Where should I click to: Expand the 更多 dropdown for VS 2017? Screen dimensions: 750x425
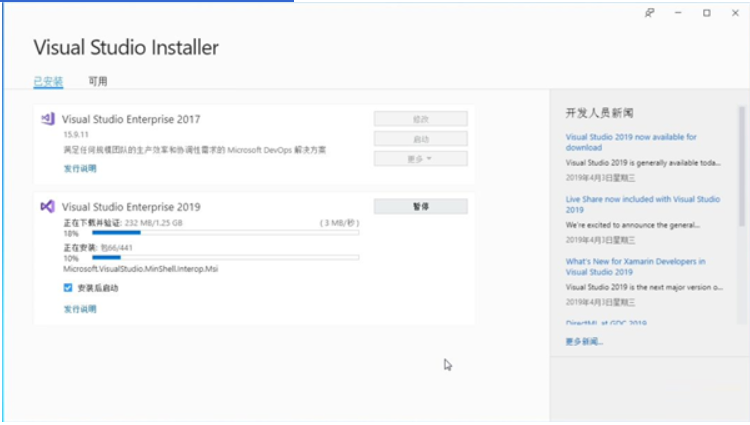[420, 159]
